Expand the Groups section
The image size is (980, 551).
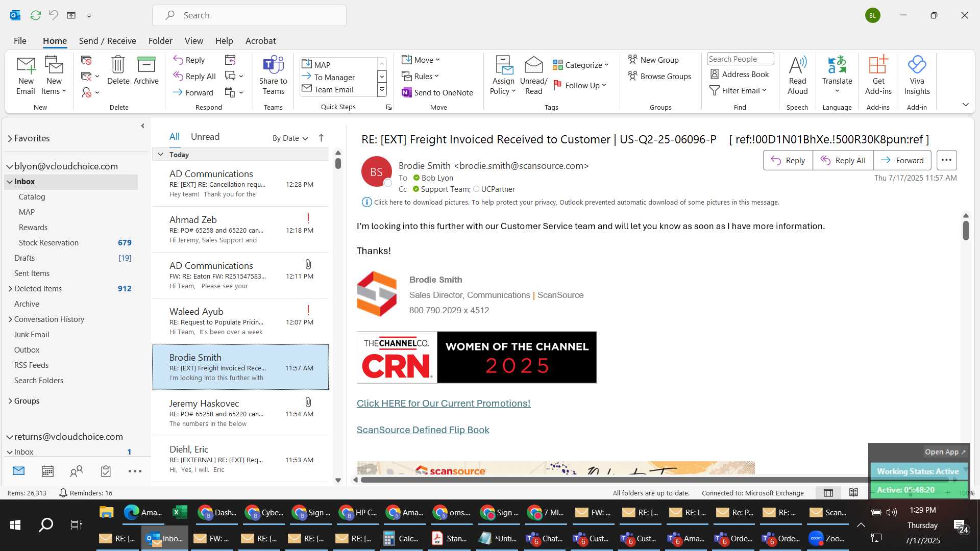[x=10, y=400]
